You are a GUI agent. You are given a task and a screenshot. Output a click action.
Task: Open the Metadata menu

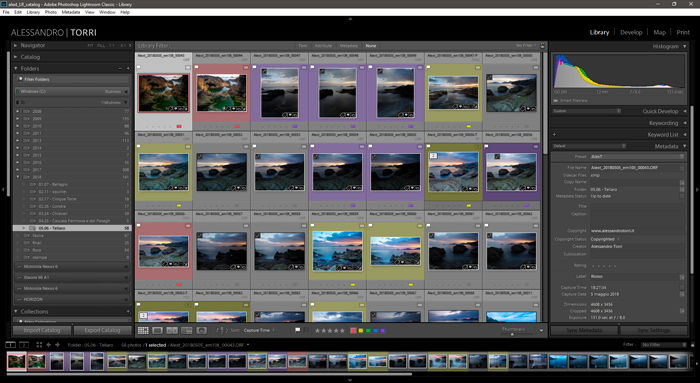(71, 12)
